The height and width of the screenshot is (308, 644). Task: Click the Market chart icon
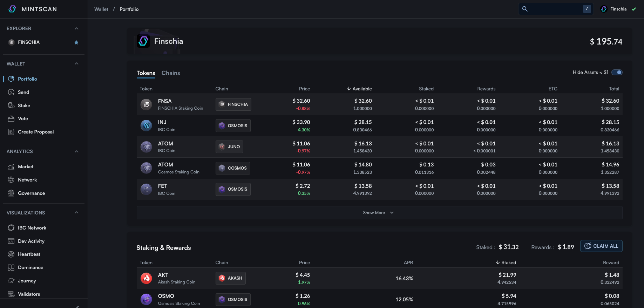pos(11,166)
